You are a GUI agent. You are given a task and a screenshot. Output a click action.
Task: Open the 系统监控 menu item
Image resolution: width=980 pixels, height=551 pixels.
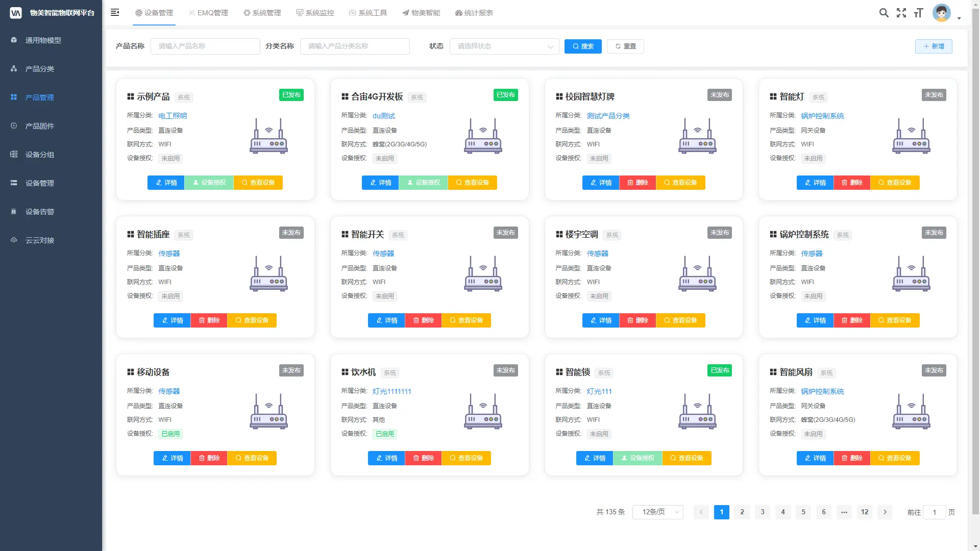point(315,13)
